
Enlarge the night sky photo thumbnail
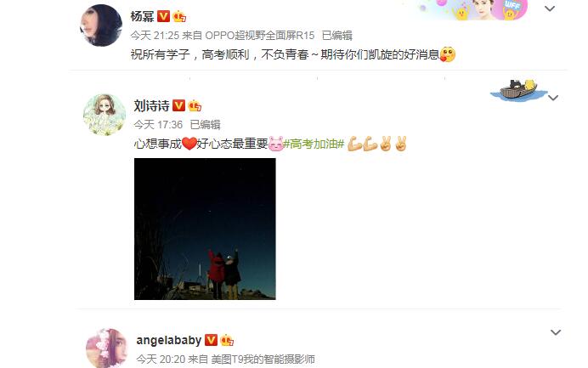point(205,229)
